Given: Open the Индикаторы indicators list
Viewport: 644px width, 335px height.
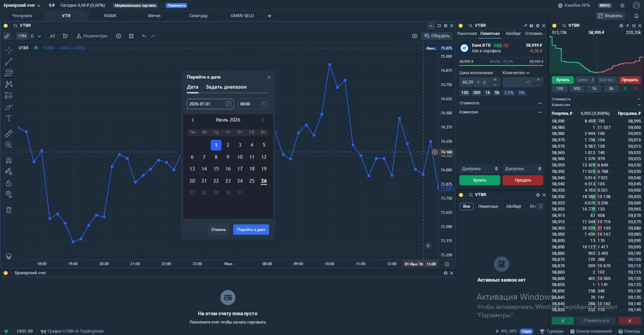Looking at the screenshot, I should [x=92, y=36].
